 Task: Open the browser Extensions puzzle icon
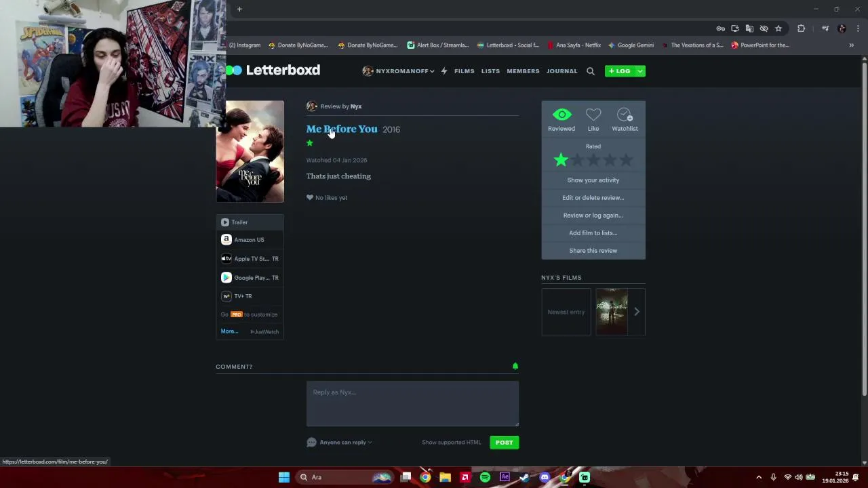click(x=802, y=28)
